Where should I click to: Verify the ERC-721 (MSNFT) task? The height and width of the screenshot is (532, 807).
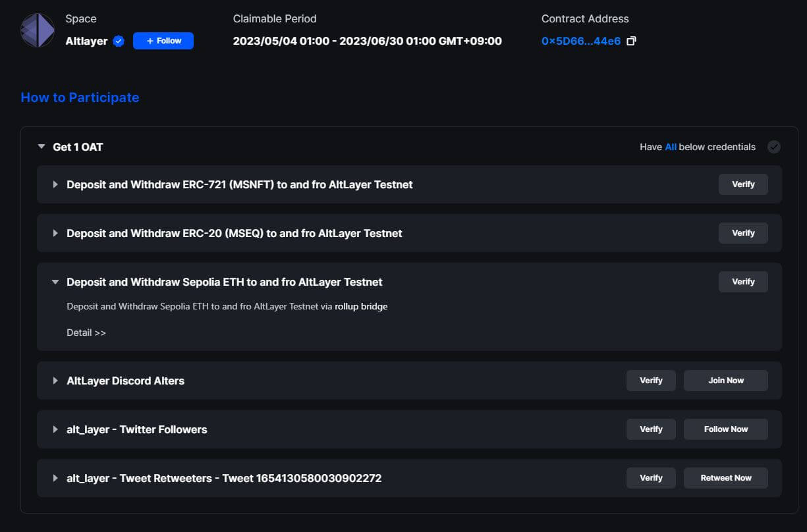(743, 184)
